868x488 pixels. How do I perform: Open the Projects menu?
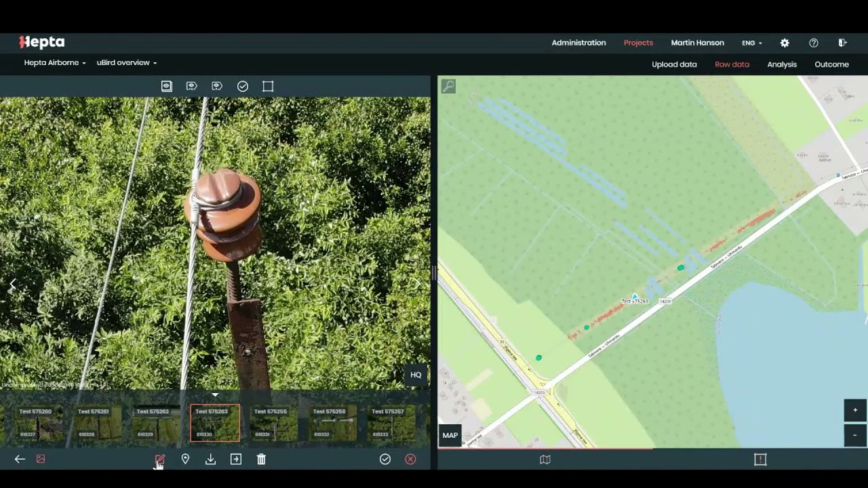click(638, 43)
